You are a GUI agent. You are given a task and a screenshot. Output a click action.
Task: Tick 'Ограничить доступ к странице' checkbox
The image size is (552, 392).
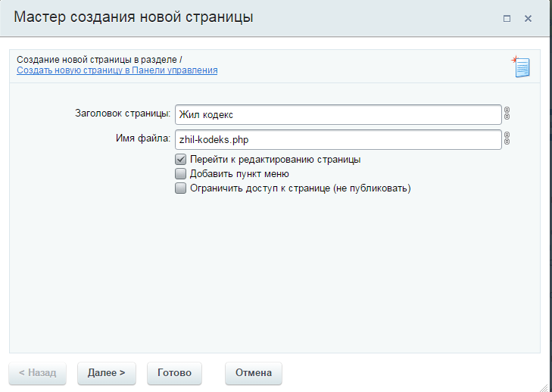(x=181, y=188)
